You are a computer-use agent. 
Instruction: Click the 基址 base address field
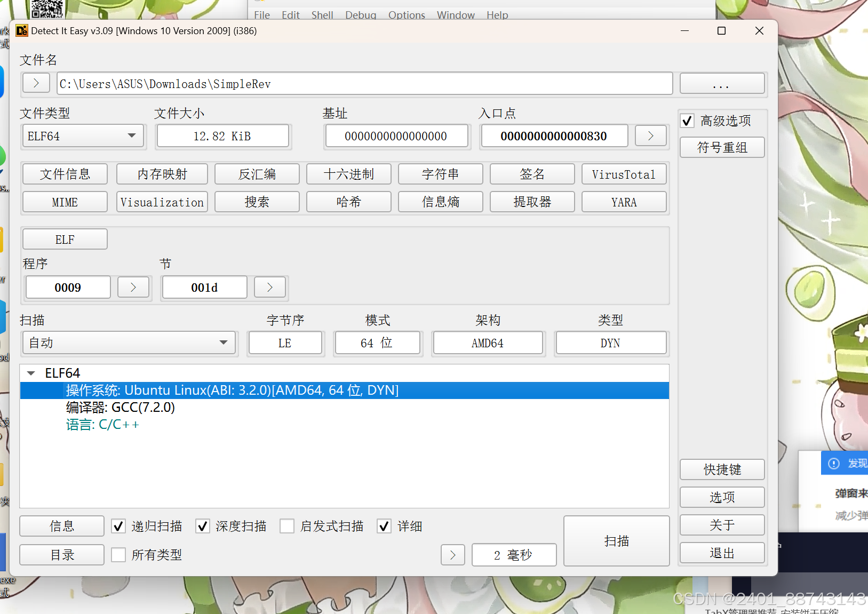point(396,136)
